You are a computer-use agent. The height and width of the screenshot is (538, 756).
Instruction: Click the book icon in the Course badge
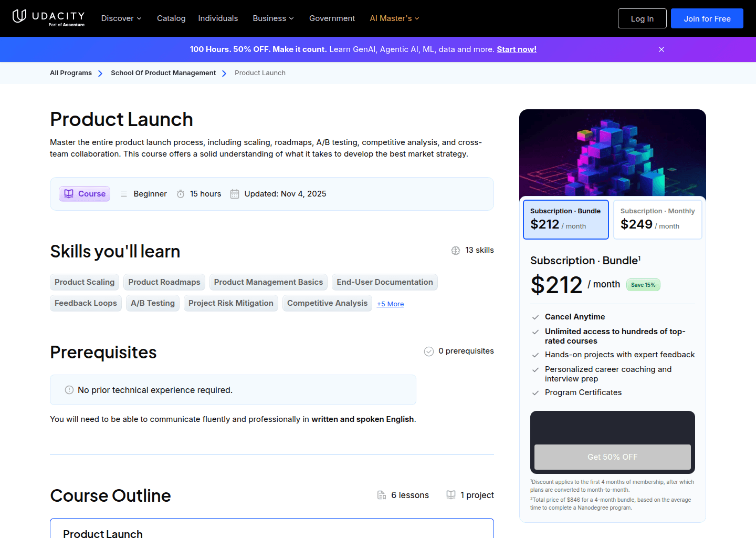point(69,193)
